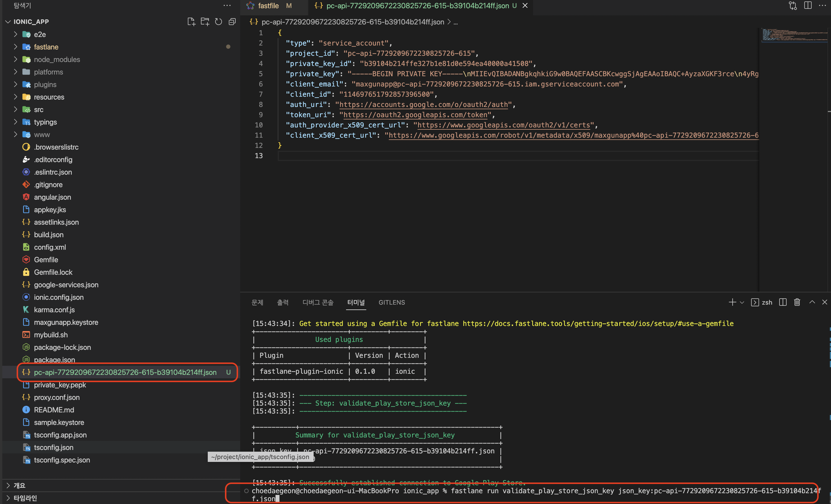Kill terminal with the trash icon
The height and width of the screenshot is (504, 831).
[797, 302]
